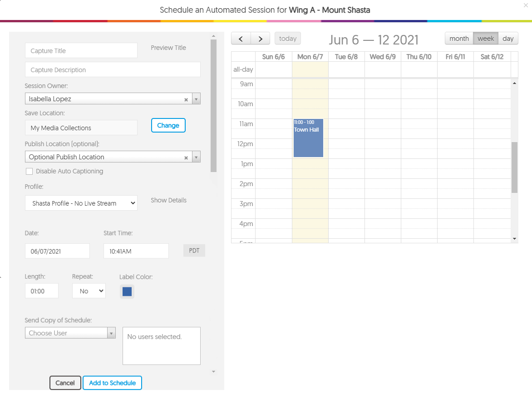Open the blue Label Color swatch
Viewport: 532px width, 394px height.
127,291
